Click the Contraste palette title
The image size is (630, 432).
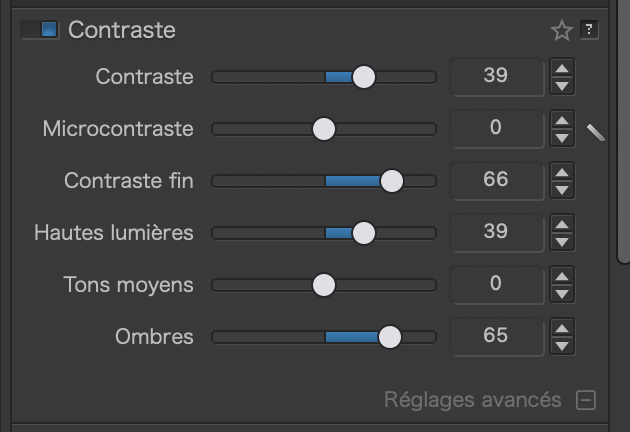[x=122, y=30]
